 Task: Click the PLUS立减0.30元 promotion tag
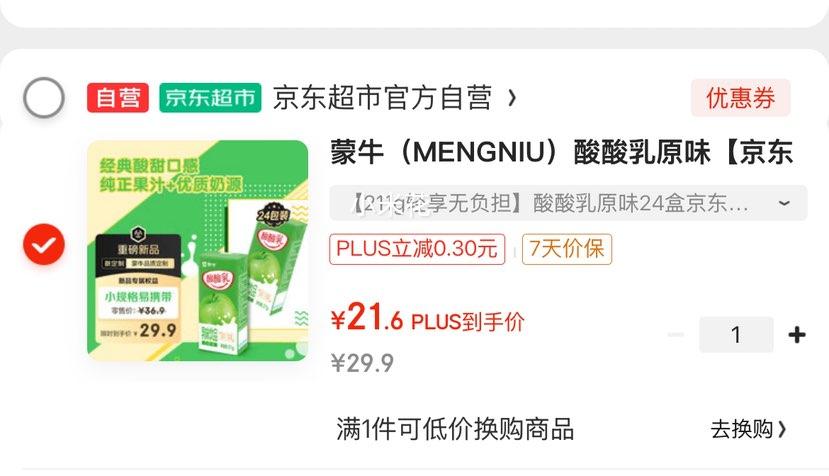coord(417,249)
